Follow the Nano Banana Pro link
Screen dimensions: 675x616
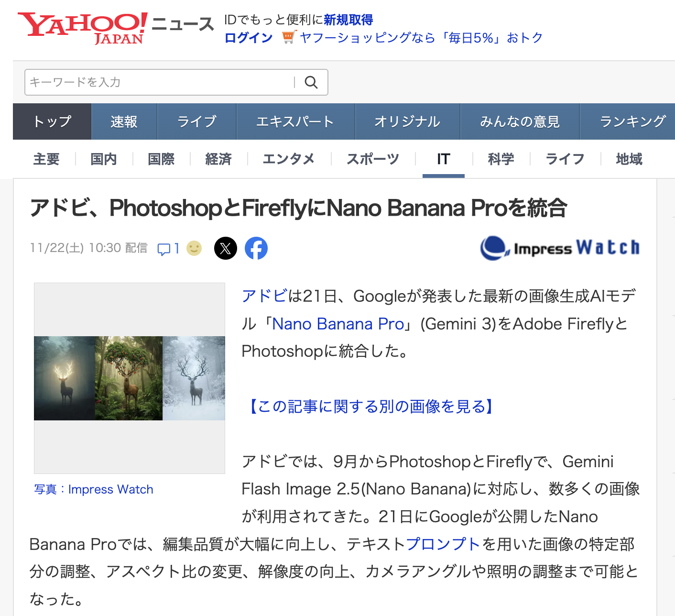(x=338, y=324)
